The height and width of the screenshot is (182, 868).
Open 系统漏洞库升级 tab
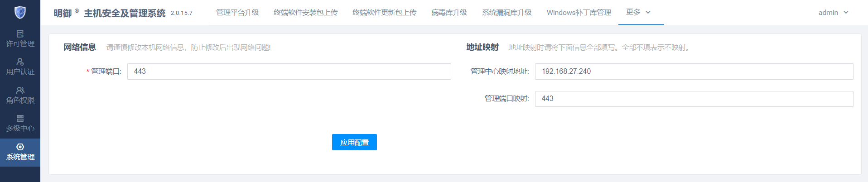tap(507, 13)
